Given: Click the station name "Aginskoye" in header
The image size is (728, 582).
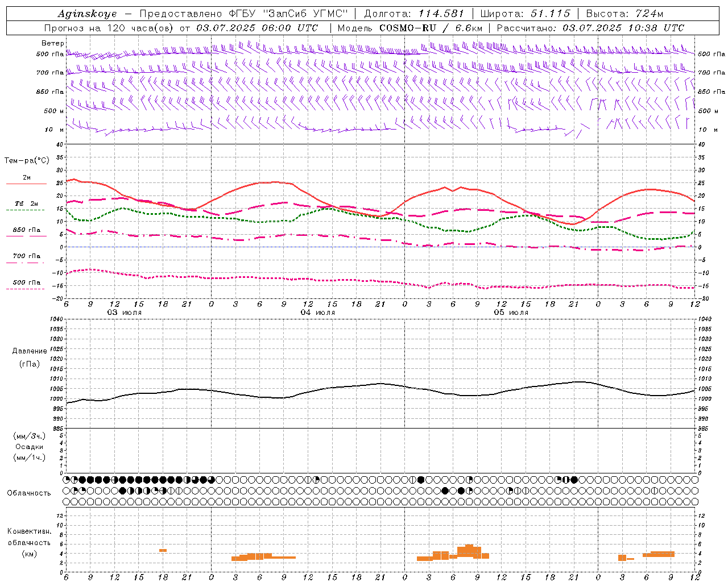Looking at the screenshot, I should click(88, 14).
